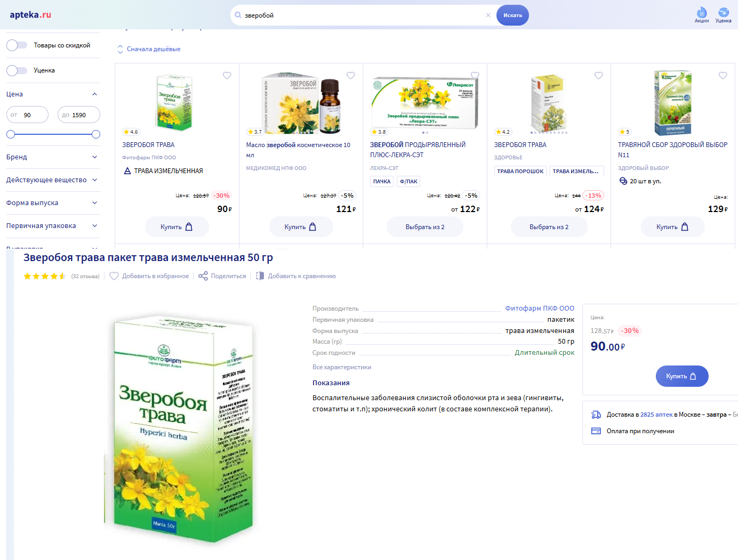Open the ЗВЕРОБОЯ ТРАВА Фитофарм product thumbnail
This screenshot has width=738, height=560.
pos(174,102)
